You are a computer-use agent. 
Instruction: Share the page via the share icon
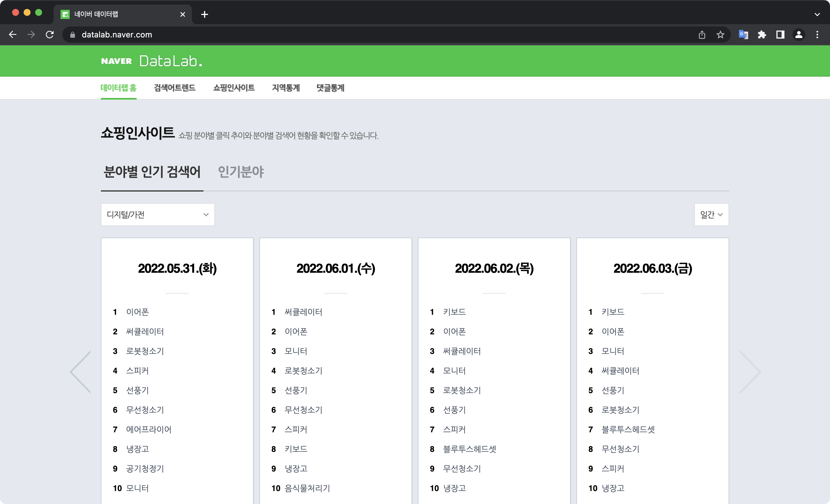(702, 34)
